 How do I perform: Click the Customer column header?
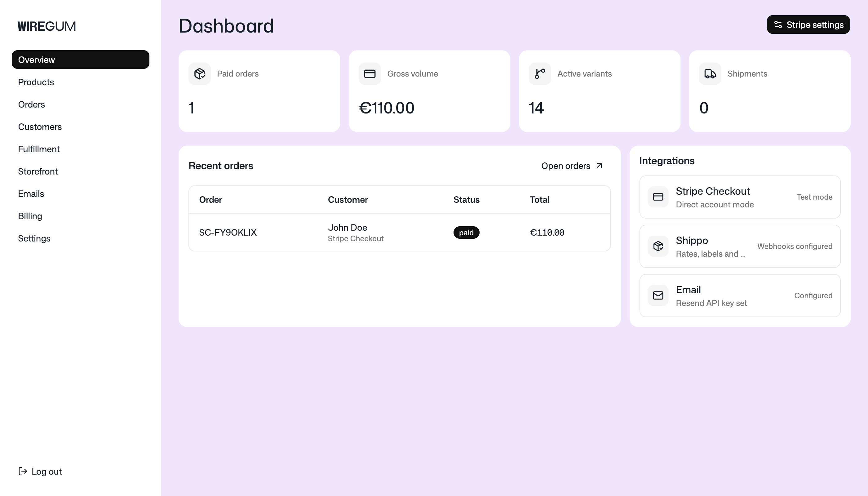[348, 200]
